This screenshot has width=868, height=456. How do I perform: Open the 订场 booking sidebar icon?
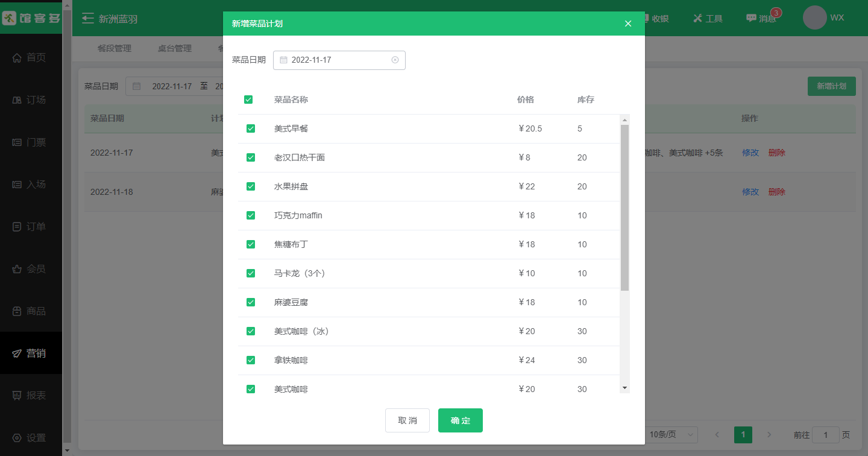17,100
